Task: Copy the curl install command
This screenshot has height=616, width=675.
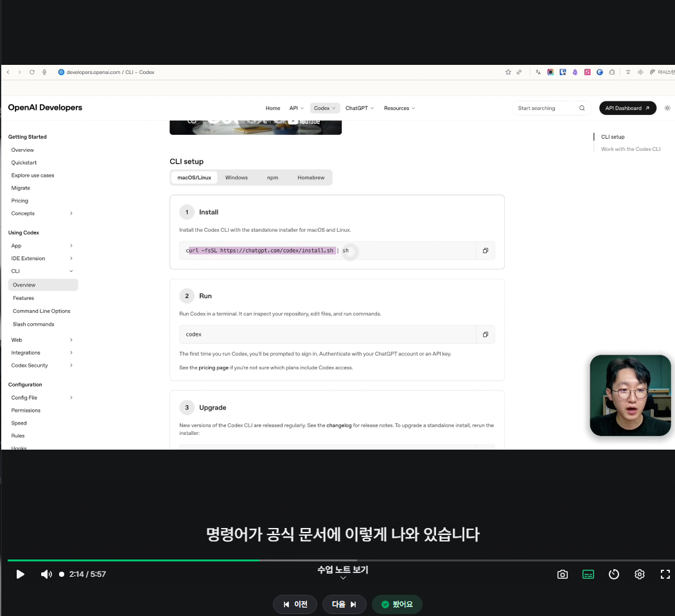Action: [x=486, y=251]
